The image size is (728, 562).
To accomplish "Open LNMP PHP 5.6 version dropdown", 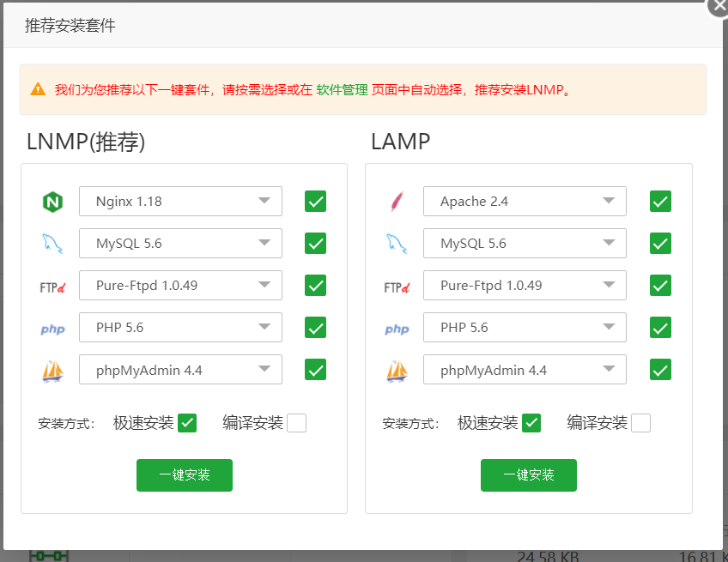I will coord(180,328).
